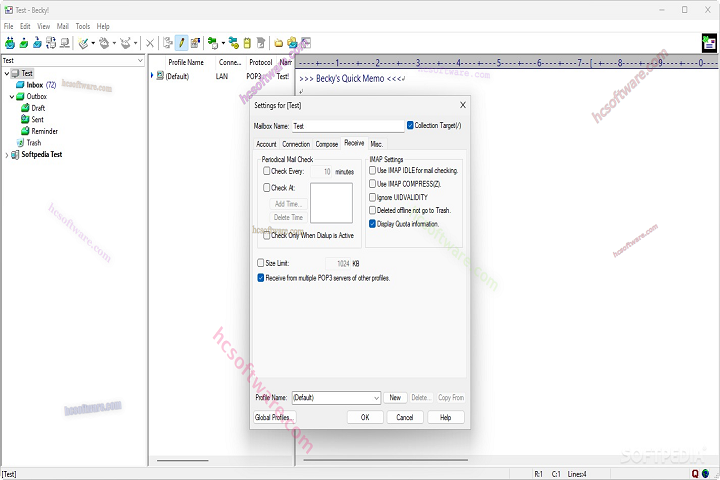This screenshot has width=720, height=480.
Task: Tick Check Only When Dialup is Active
Action: (266, 235)
